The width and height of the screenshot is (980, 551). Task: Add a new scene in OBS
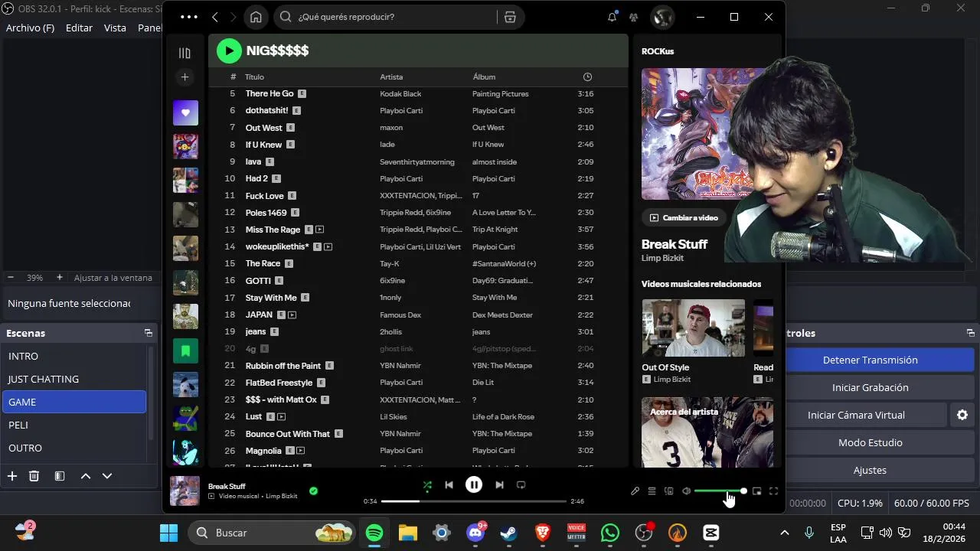click(x=12, y=476)
